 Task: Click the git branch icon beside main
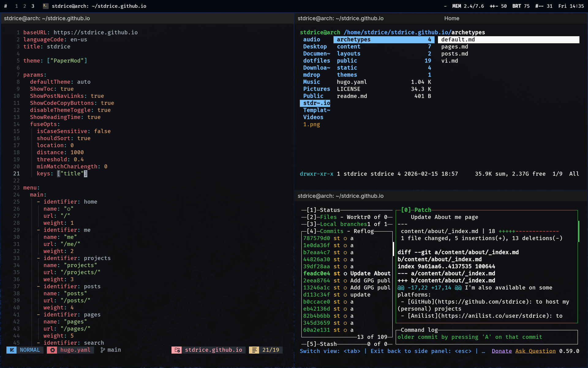click(x=103, y=350)
